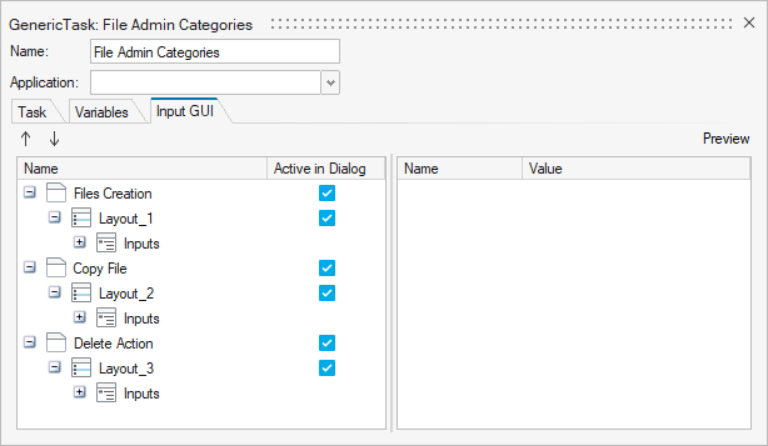Viewport: 768px width, 446px height.
Task: Select the Delete Action tree row text
Action: point(113,343)
